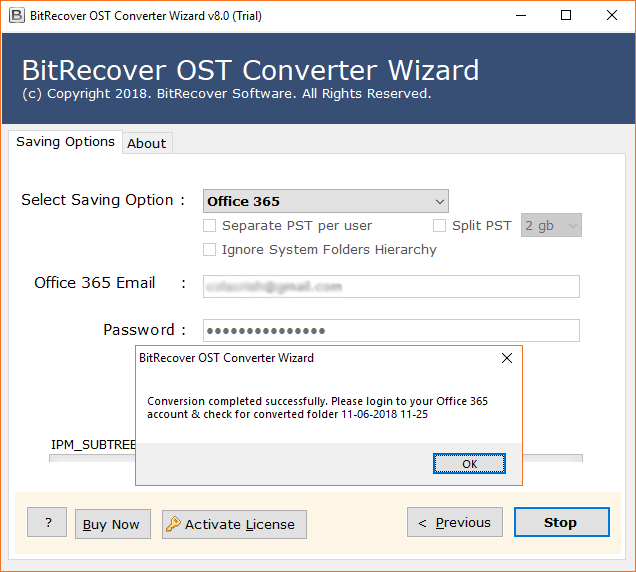Check Ignore System Folders Hierarchy
This screenshot has height=572, width=636.
click(209, 249)
